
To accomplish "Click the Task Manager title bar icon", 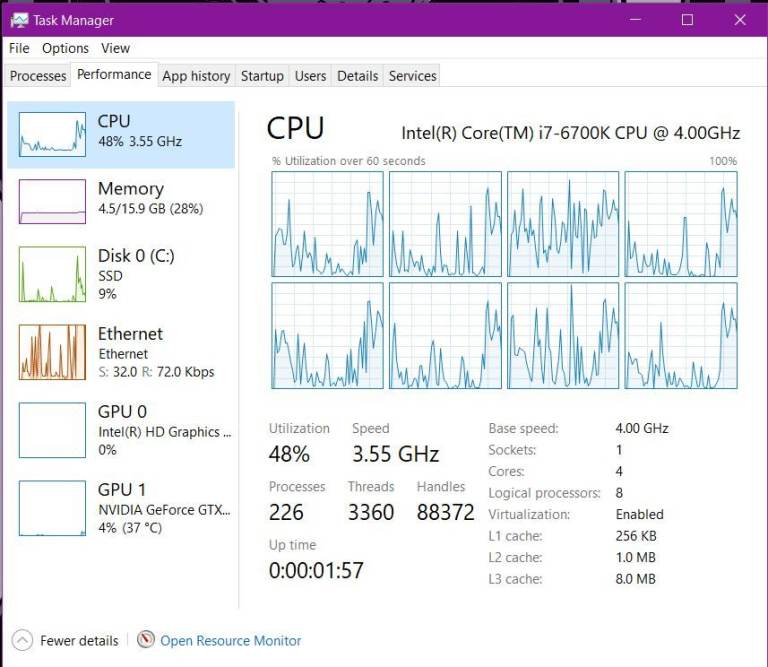I will tap(19, 20).
